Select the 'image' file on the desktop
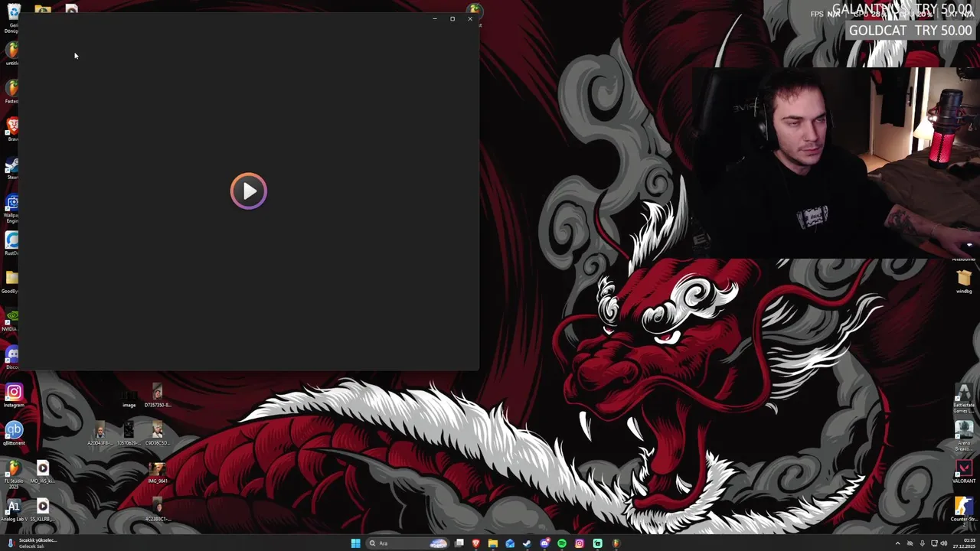The image size is (980, 551). [129, 398]
